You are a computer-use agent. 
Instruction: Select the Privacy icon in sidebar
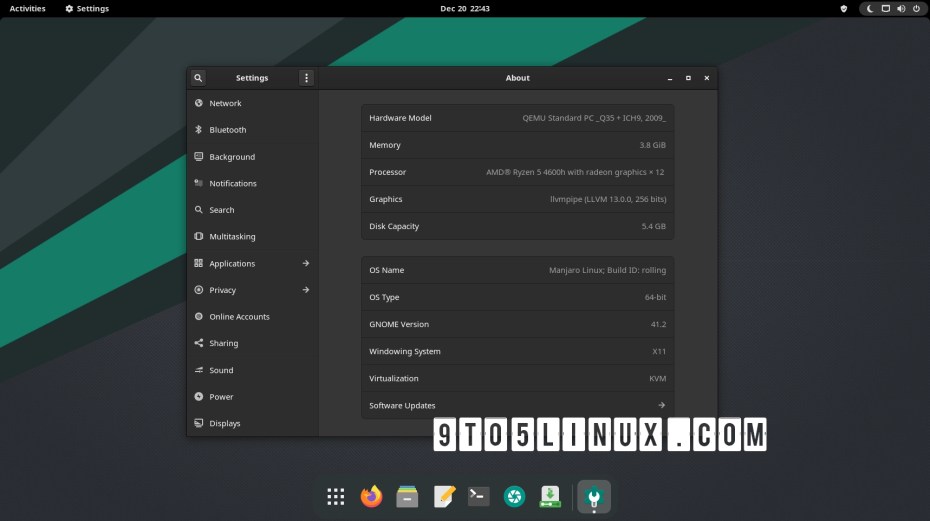click(199, 290)
